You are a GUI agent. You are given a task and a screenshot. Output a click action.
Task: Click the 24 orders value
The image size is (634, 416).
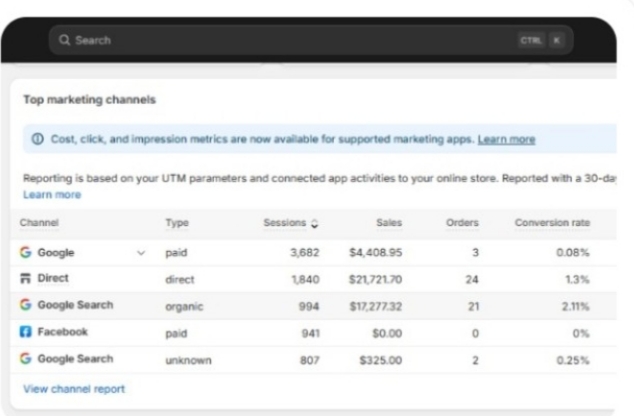[472, 279]
